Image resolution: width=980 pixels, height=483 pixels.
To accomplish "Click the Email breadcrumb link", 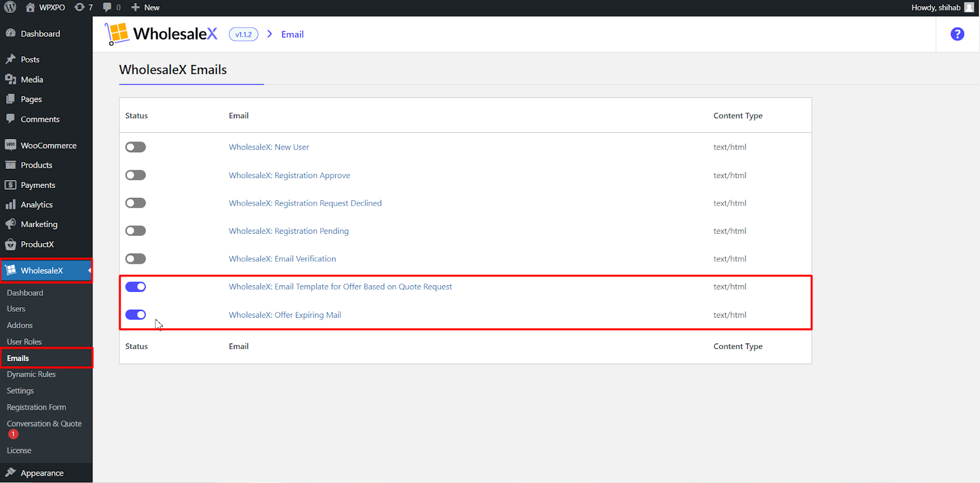I will click(x=292, y=34).
